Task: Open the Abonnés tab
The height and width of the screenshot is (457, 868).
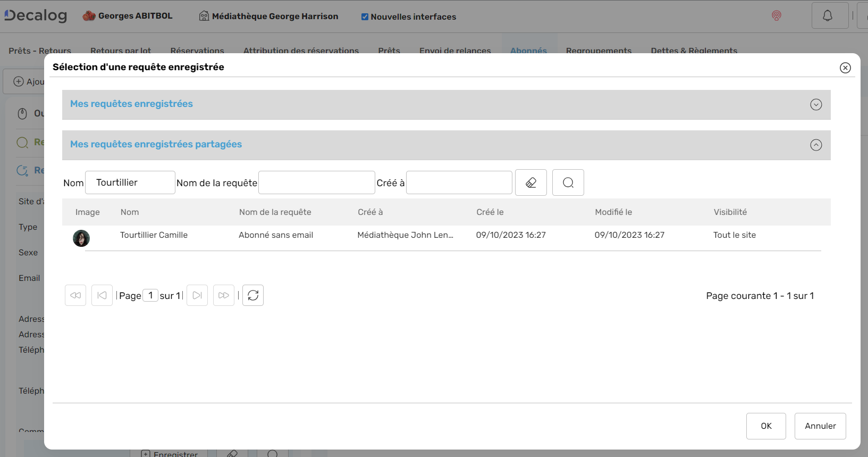Action: (528, 50)
